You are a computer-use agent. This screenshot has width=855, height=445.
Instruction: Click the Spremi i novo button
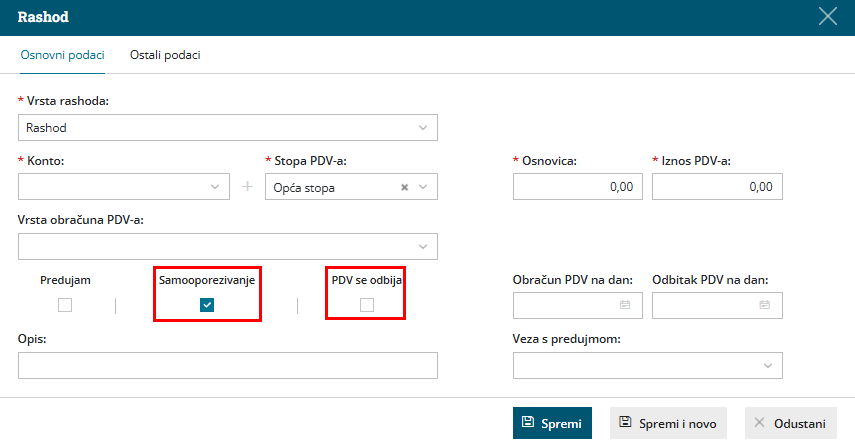pyautogui.click(x=669, y=423)
